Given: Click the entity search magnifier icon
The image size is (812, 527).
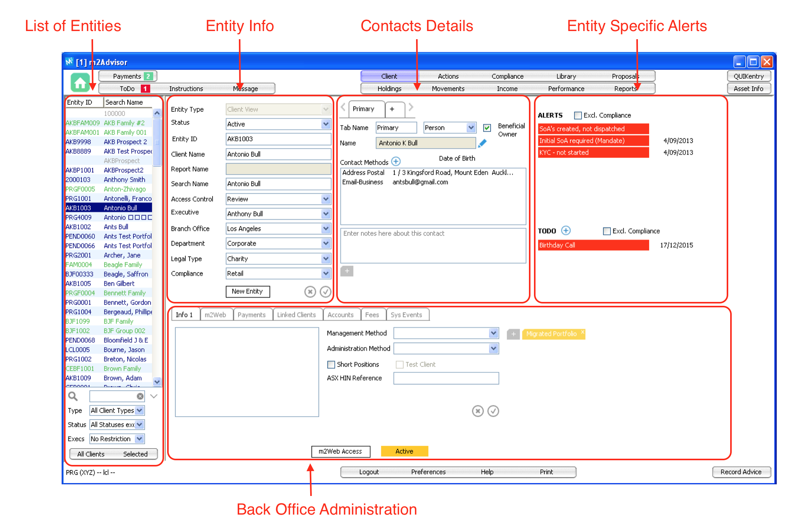Looking at the screenshot, I should tap(73, 396).
